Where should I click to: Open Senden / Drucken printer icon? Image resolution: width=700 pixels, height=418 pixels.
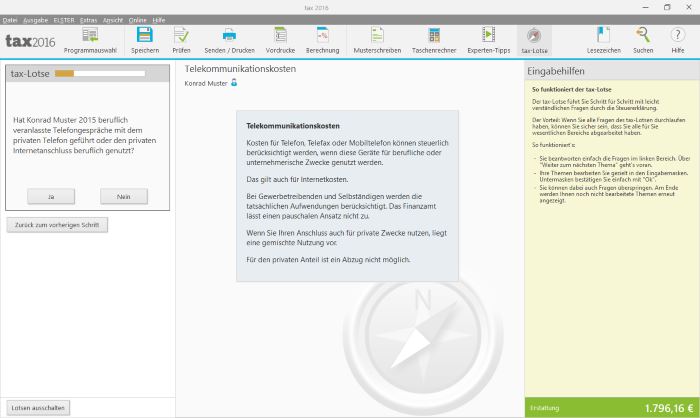click(x=229, y=35)
